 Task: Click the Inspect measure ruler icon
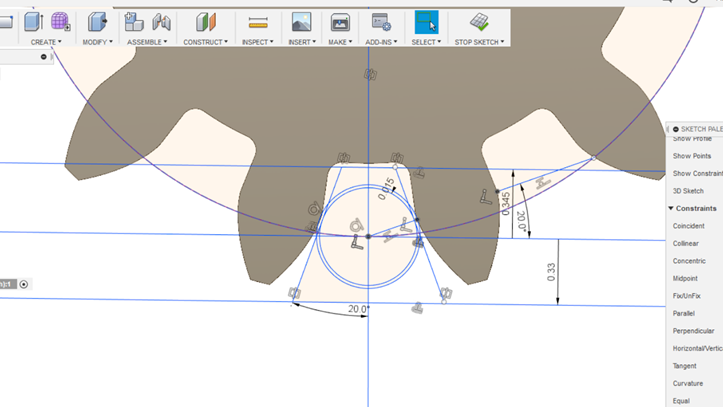point(258,22)
